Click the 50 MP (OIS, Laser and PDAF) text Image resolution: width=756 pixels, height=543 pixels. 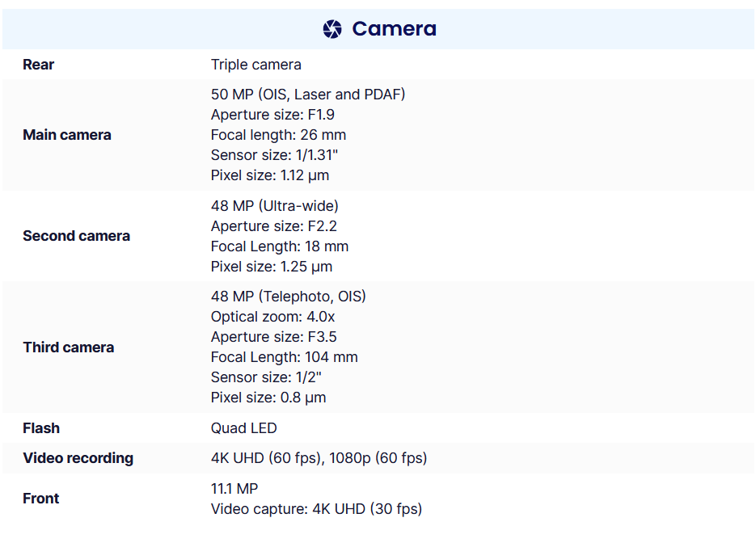tap(308, 95)
